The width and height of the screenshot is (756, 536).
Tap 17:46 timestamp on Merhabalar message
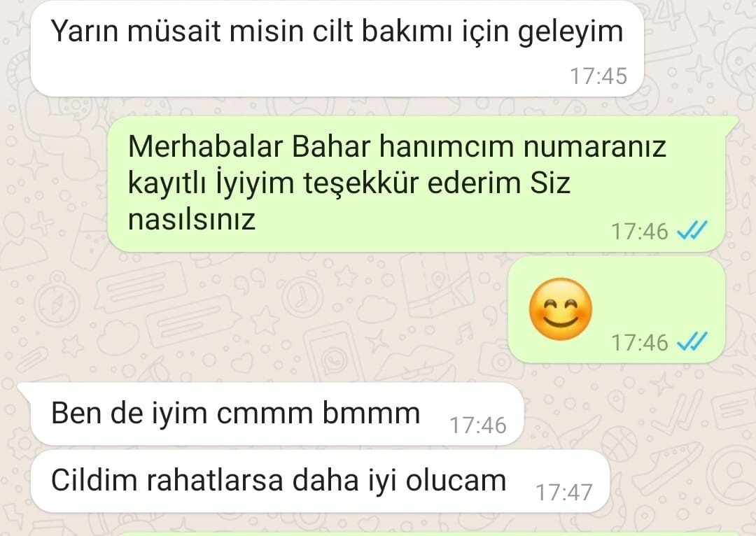[x=639, y=232]
